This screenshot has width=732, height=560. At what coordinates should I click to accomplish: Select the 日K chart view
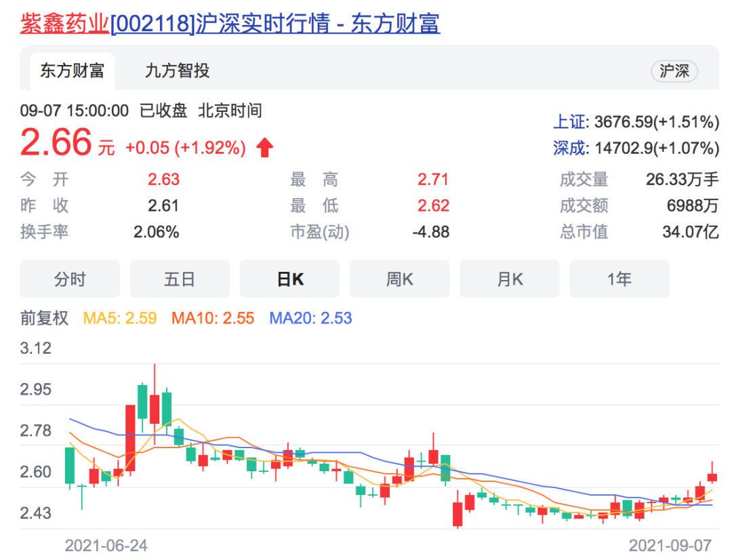coord(289,279)
